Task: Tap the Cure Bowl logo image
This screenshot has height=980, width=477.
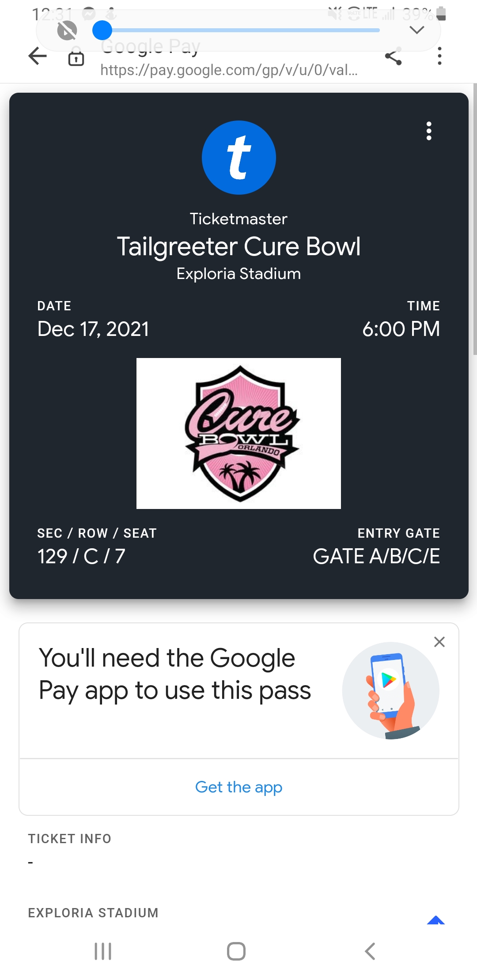Action: pyautogui.click(x=238, y=433)
